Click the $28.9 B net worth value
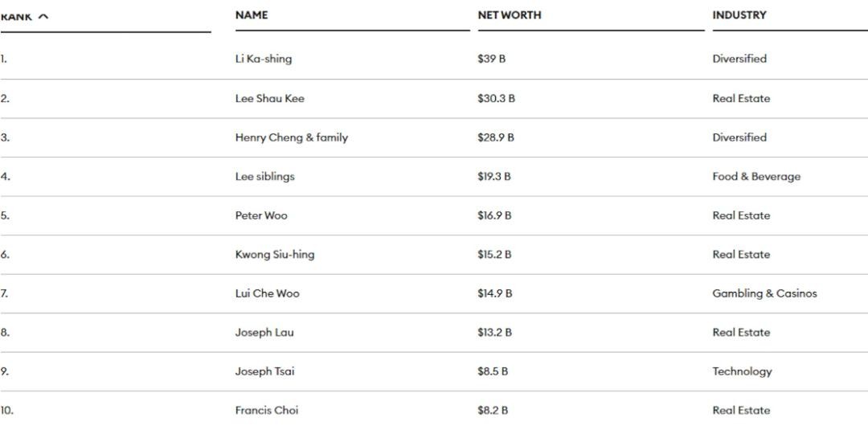Screen dimensions: 868x426 [x=495, y=137]
